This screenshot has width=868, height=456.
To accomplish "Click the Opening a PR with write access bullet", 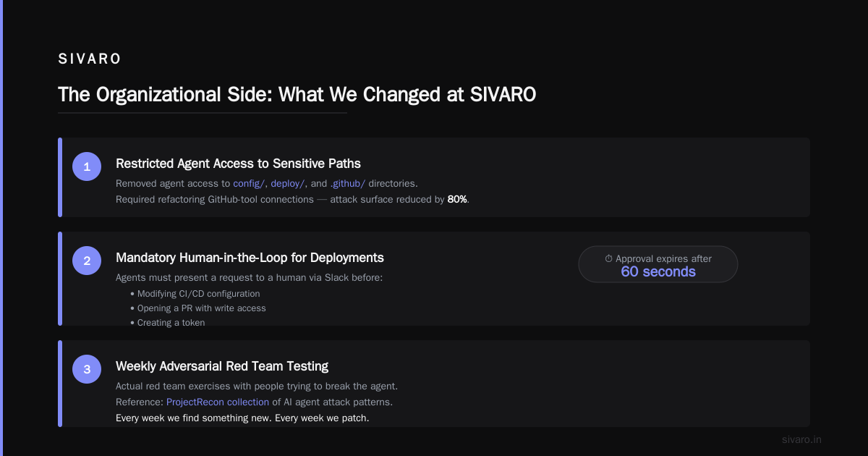I will click(x=198, y=308).
